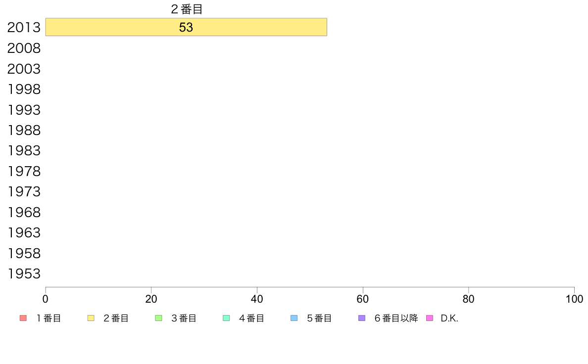Click the purple 6番目以降 legend swatch
588x364 pixels.
[x=362, y=318]
